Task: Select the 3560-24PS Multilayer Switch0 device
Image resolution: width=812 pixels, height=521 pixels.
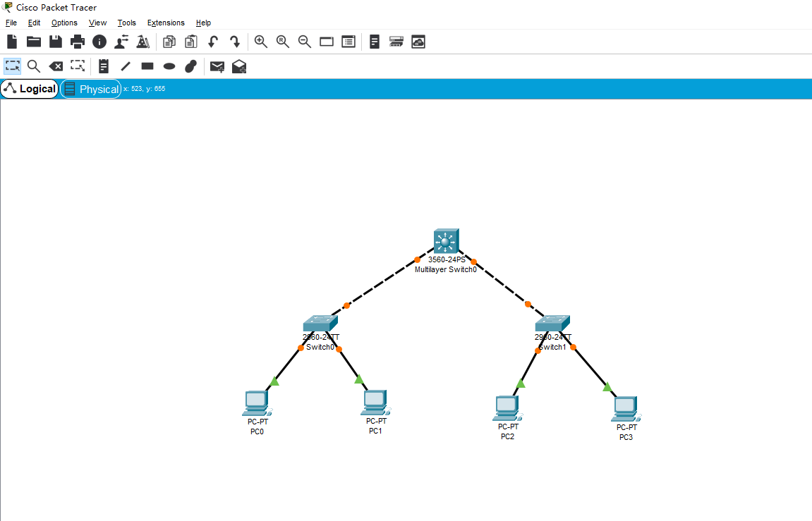Action: (447, 241)
